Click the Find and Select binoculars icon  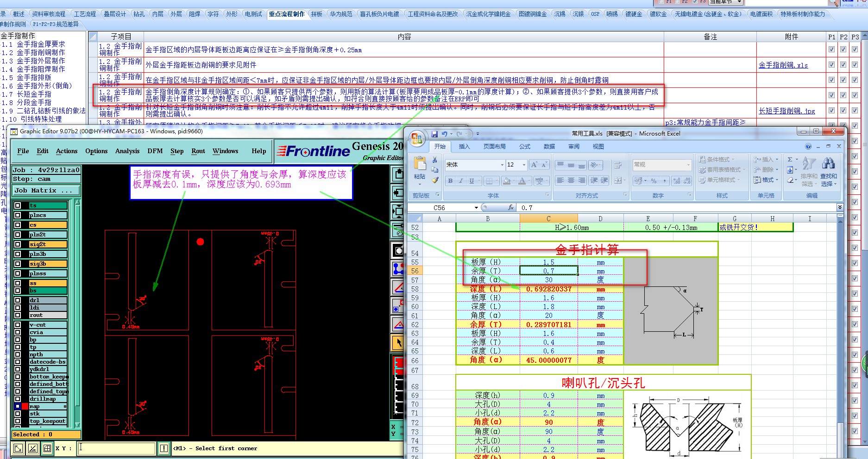[828, 163]
